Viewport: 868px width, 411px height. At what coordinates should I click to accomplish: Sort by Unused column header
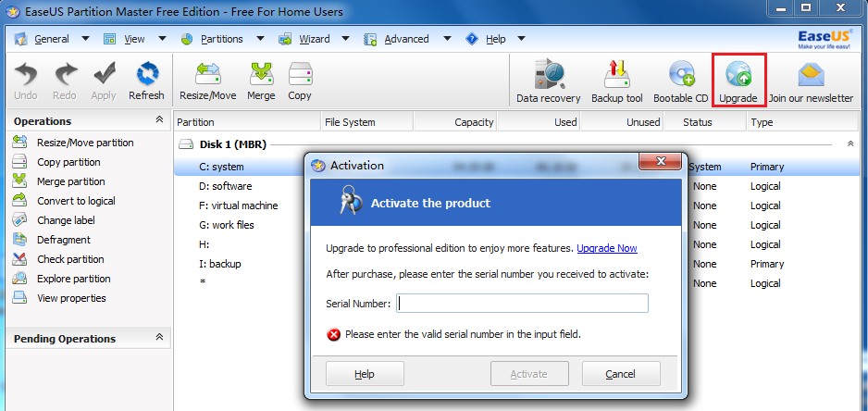tap(622, 122)
